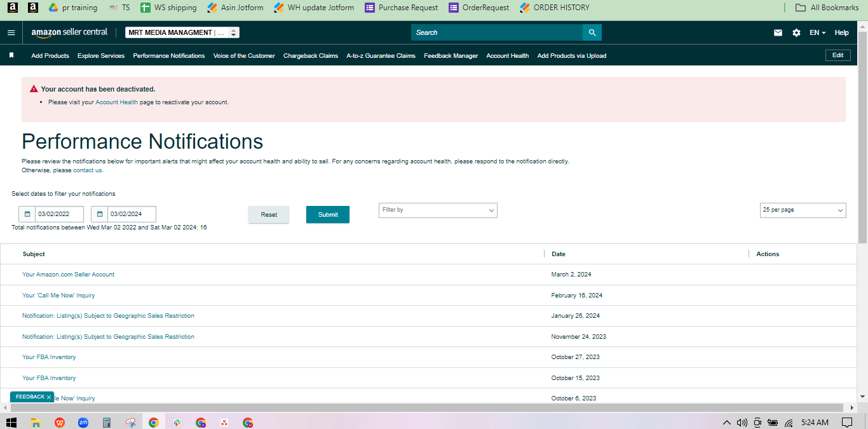Open the first Amazon bookmark icon
The image size is (868, 429).
coord(12,8)
